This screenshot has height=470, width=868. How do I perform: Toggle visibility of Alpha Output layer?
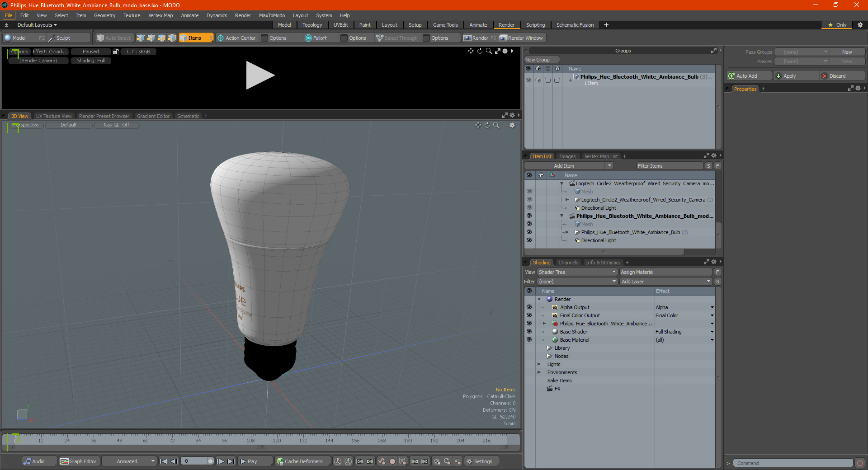coord(529,307)
